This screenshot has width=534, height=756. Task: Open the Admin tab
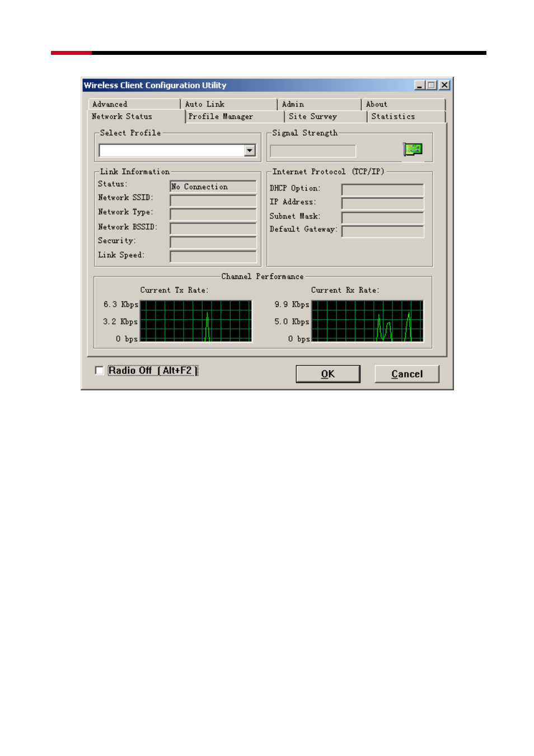coord(320,104)
